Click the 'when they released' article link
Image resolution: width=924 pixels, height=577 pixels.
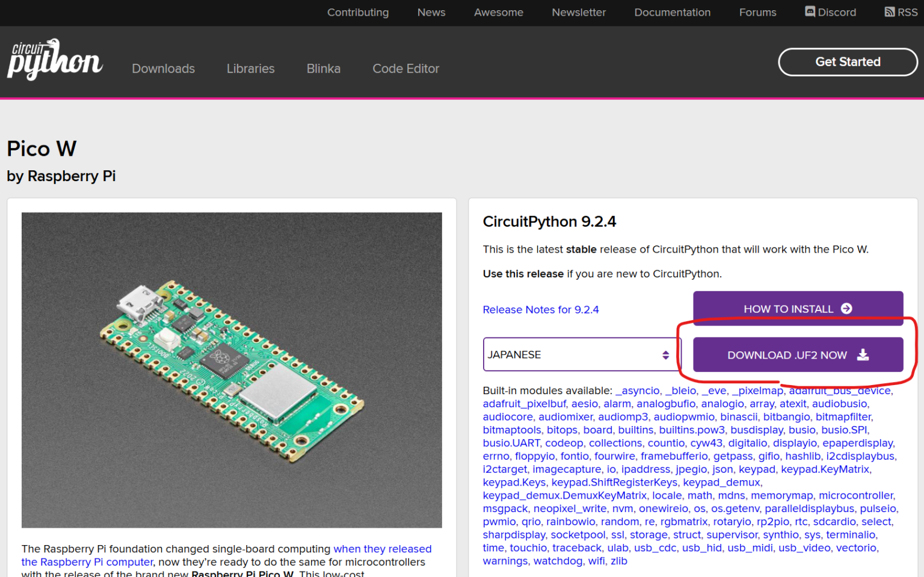tap(383, 549)
